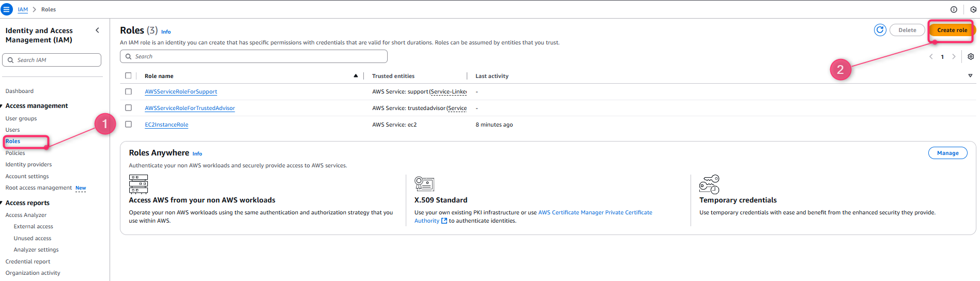This screenshot has width=980, height=281.
Task: Open Users in the sidebar
Action: pyautogui.click(x=12, y=130)
